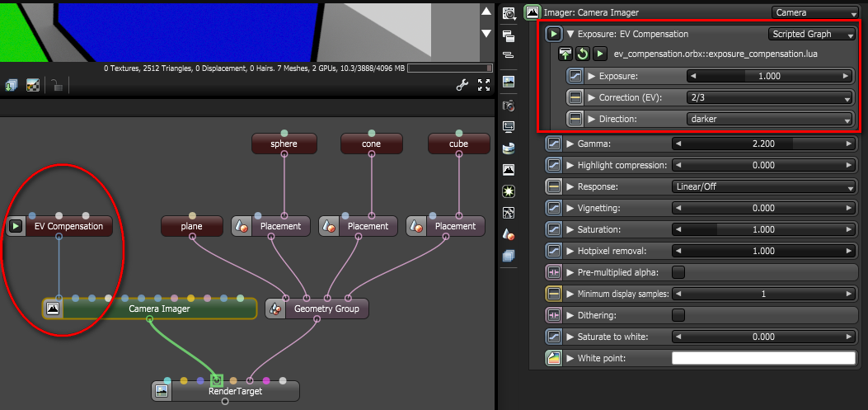
Task: Select the camera icon in sidebar
Action: pos(509,106)
